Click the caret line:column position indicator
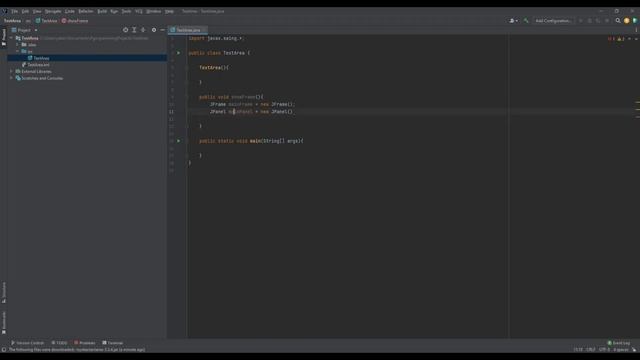Screen dimensions: 640x360 [578, 350]
